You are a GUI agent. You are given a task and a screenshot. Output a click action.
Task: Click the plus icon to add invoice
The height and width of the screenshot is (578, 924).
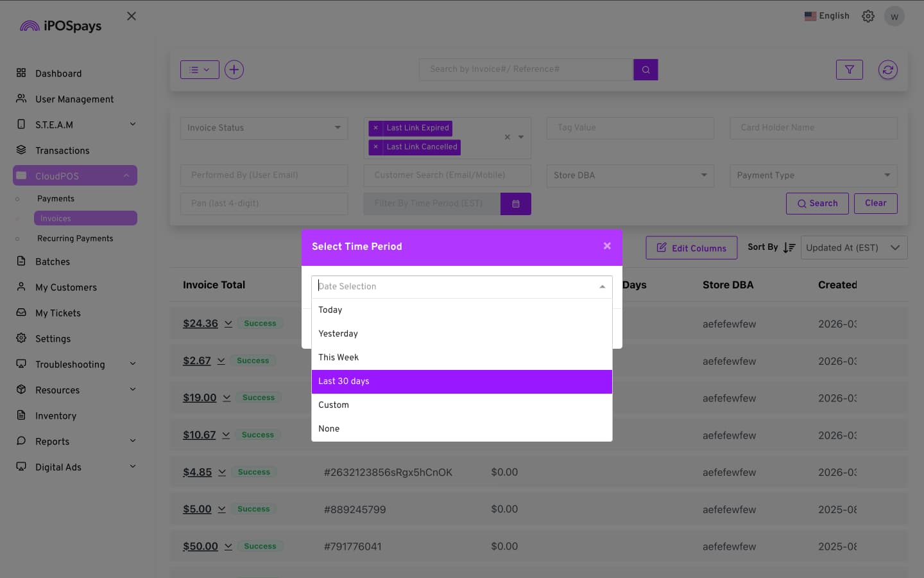(234, 69)
